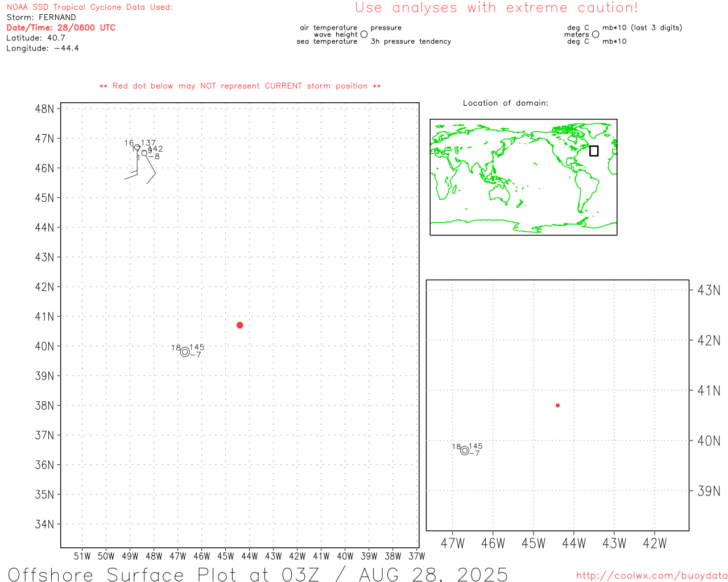This screenshot has height=582, width=728.
Task: Click the small red storm dot in the zoomed inset
Action: click(x=558, y=405)
